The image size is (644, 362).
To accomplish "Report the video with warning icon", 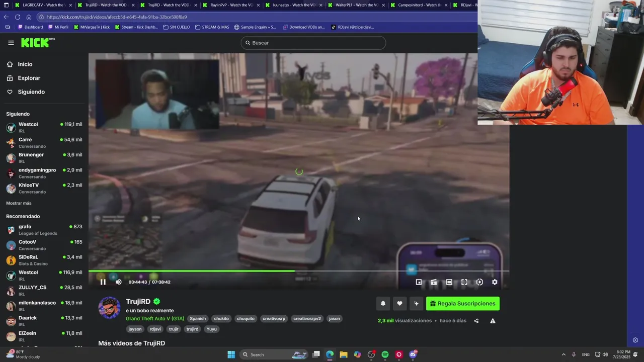I will click(493, 321).
